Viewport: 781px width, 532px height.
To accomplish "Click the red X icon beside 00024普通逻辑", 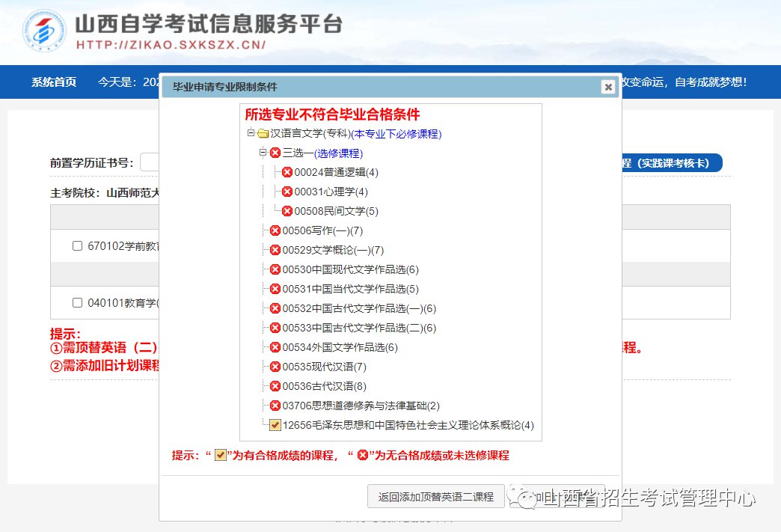I will coord(287,172).
